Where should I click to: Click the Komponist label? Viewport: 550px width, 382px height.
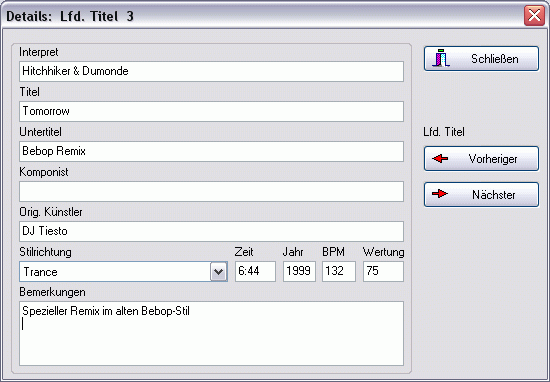point(44,172)
